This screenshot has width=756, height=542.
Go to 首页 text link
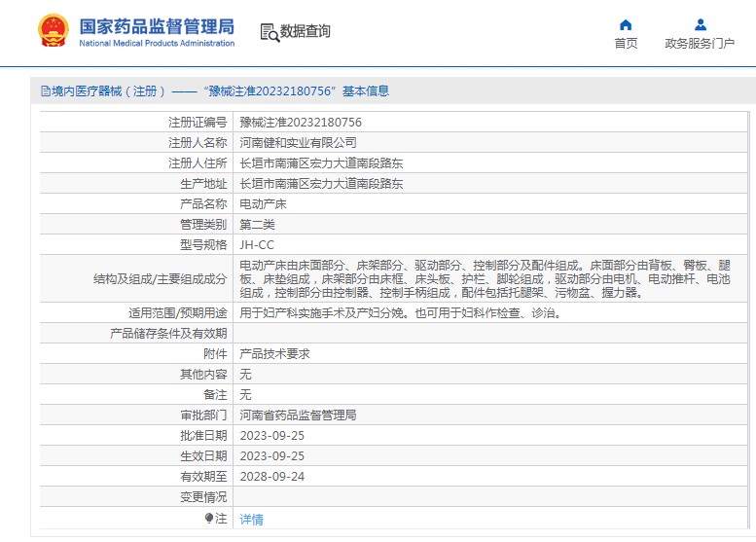click(626, 44)
